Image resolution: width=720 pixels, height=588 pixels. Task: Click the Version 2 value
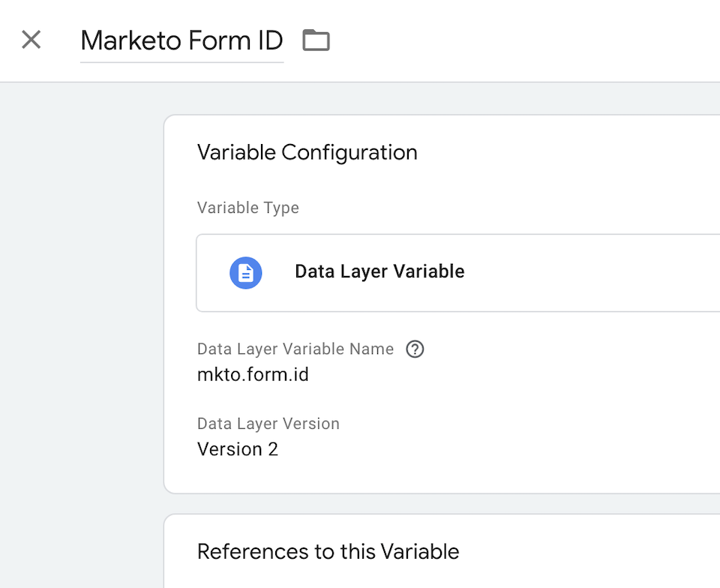pyautogui.click(x=238, y=449)
